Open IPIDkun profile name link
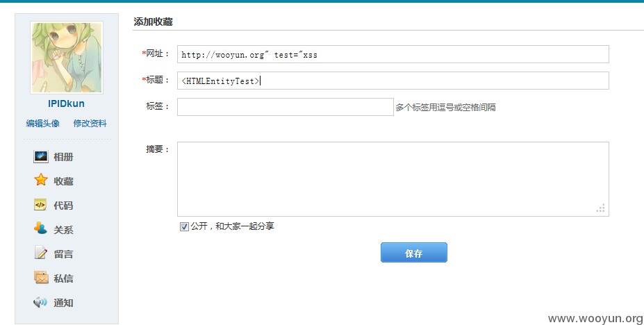This screenshot has width=644, height=325. point(66,103)
